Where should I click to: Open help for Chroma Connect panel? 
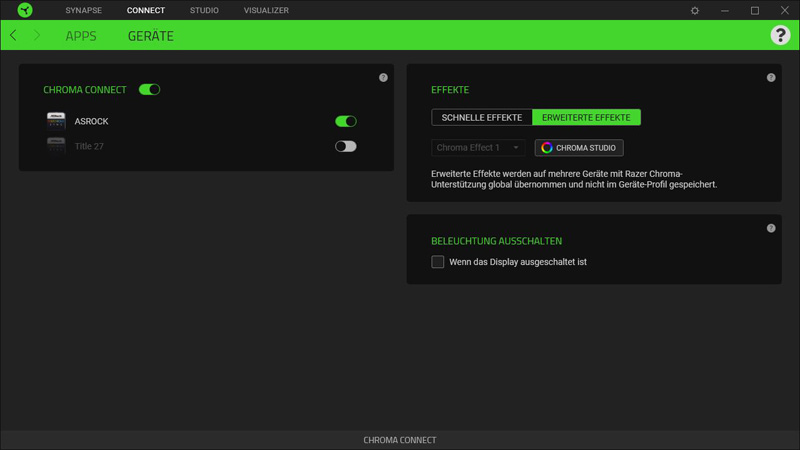pyautogui.click(x=383, y=78)
